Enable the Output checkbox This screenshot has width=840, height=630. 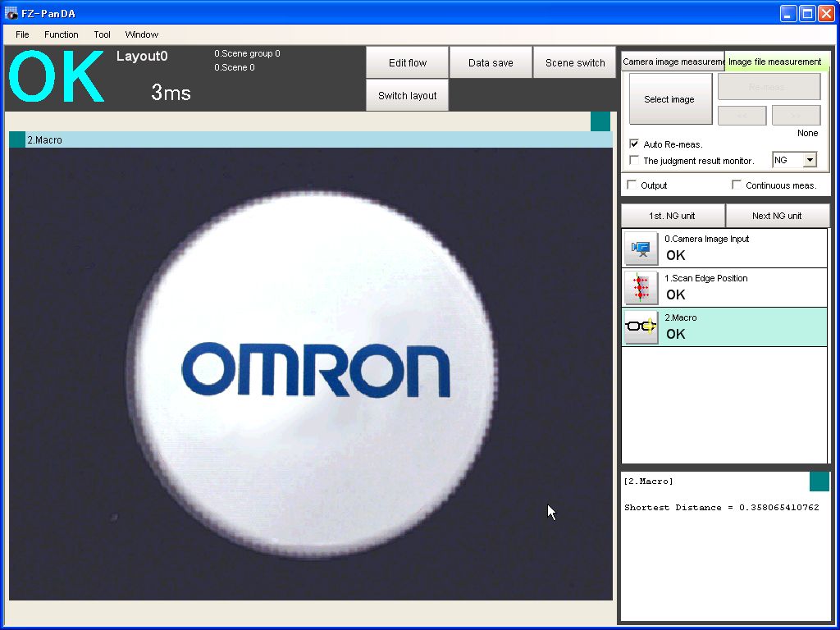coord(632,185)
